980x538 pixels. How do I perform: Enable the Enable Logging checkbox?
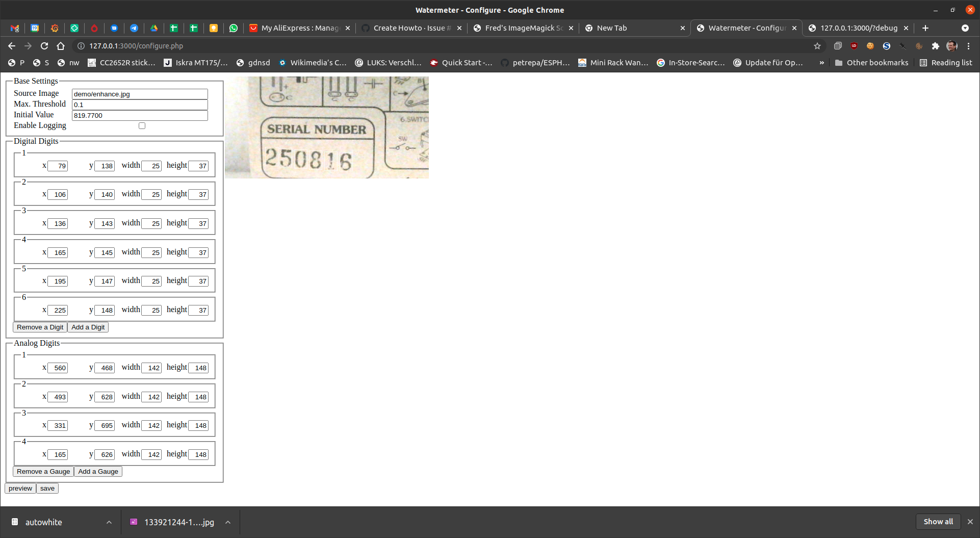[142, 125]
